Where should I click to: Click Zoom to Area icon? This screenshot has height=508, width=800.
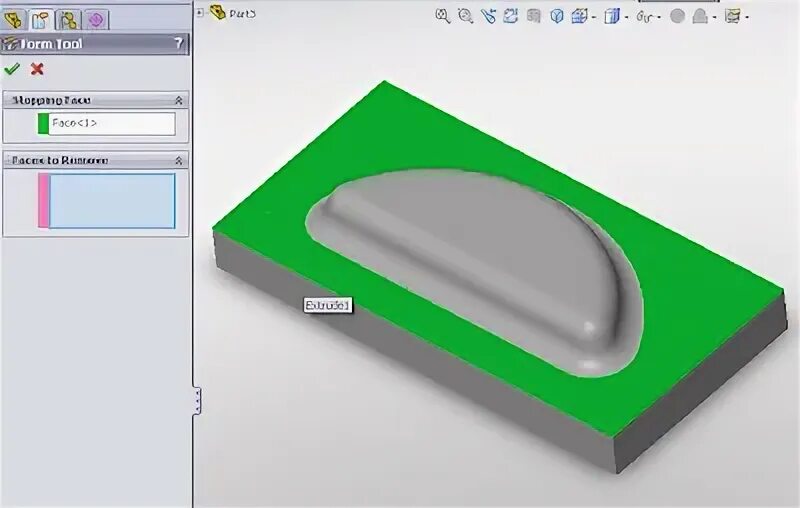pyautogui.click(x=465, y=16)
